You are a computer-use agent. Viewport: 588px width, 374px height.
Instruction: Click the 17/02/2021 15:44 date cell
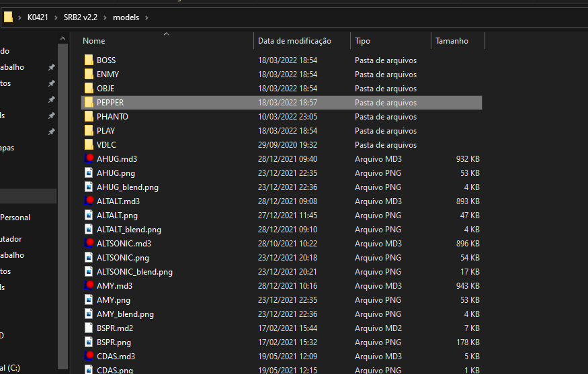[x=287, y=328]
